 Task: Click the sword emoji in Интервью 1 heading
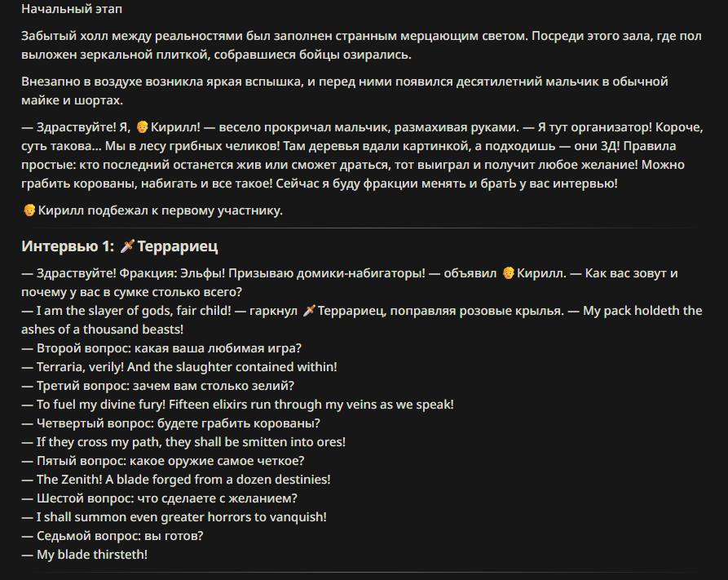[127, 246]
